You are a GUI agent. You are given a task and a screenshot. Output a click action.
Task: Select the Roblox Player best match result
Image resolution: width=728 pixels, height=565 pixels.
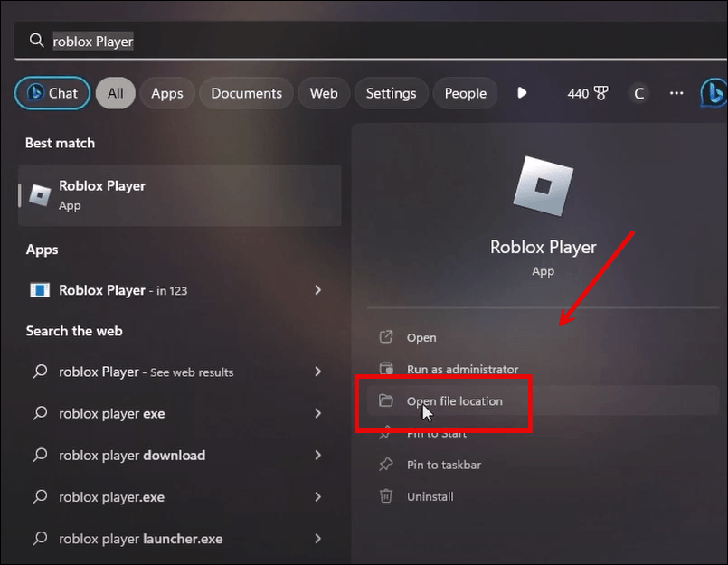point(179,194)
